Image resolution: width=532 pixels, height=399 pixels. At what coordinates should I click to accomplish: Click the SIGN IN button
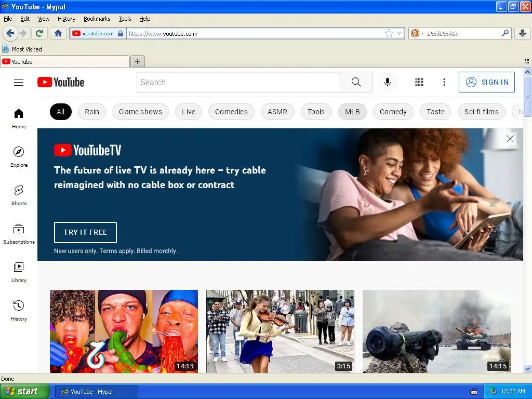click(x=486, y=82)
